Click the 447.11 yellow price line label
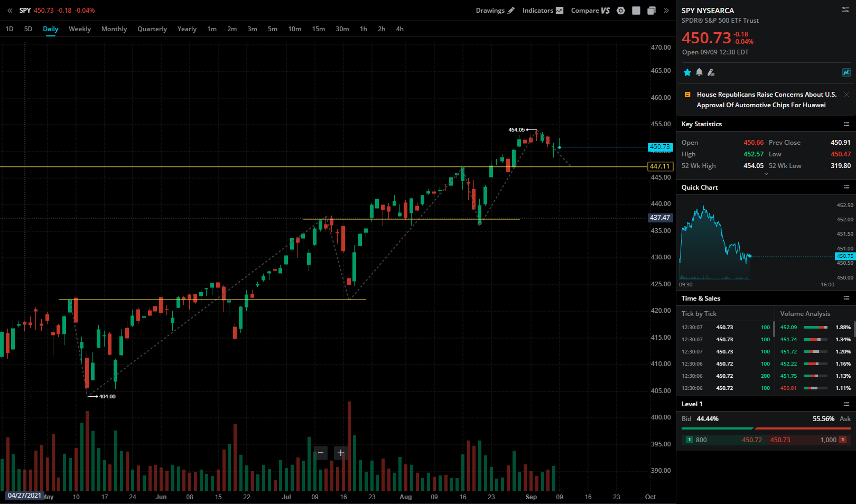 click(660, 166)
